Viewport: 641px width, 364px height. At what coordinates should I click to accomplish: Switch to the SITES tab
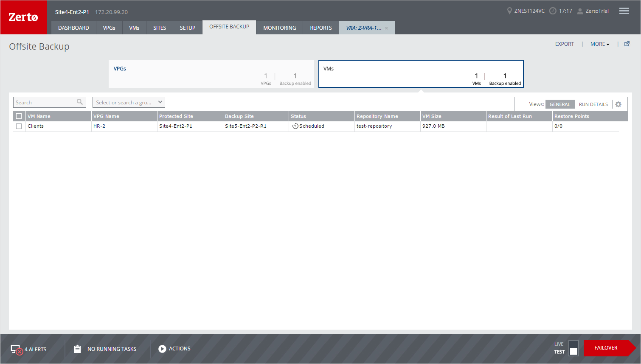160,28
